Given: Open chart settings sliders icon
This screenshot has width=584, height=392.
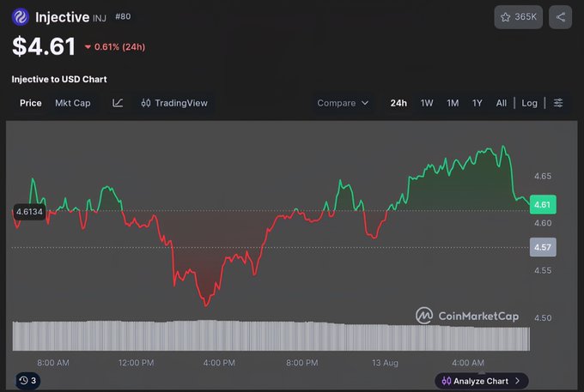Looking at the screenshot, I should click(x=558, y=103).
